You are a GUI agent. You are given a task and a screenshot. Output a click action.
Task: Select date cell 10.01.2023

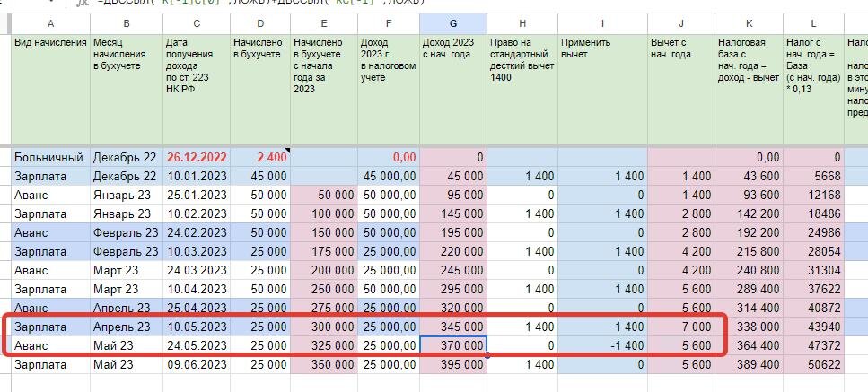point(197,177)
